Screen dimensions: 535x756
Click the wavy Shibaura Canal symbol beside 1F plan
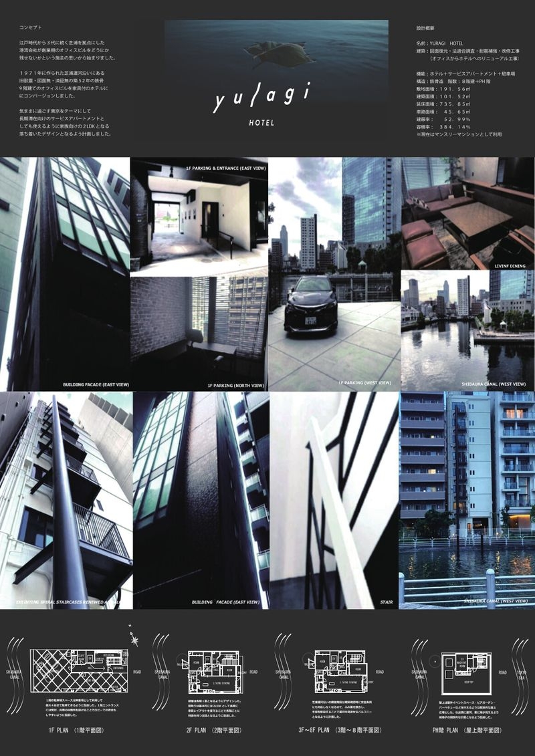(15, 672)
